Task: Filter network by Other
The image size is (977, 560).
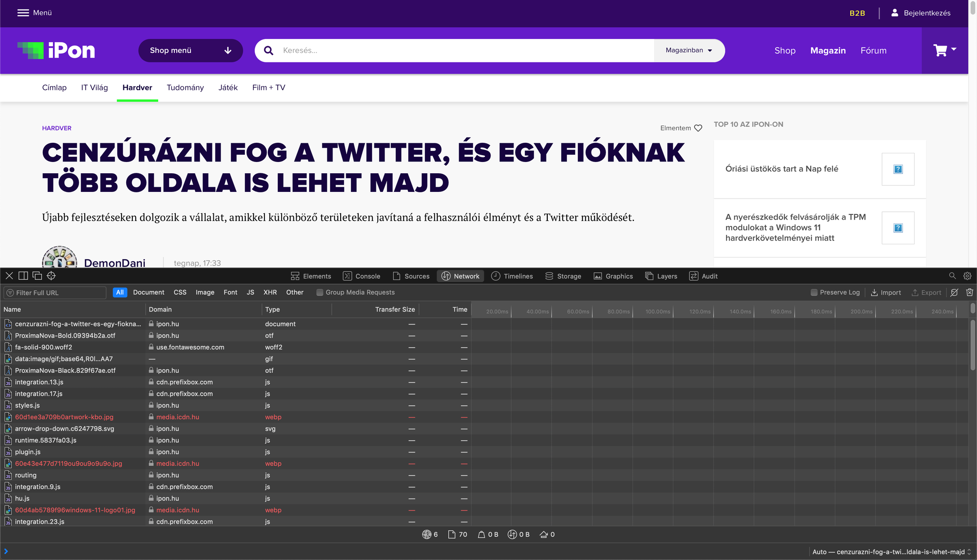Action: (x=295, y=292)
